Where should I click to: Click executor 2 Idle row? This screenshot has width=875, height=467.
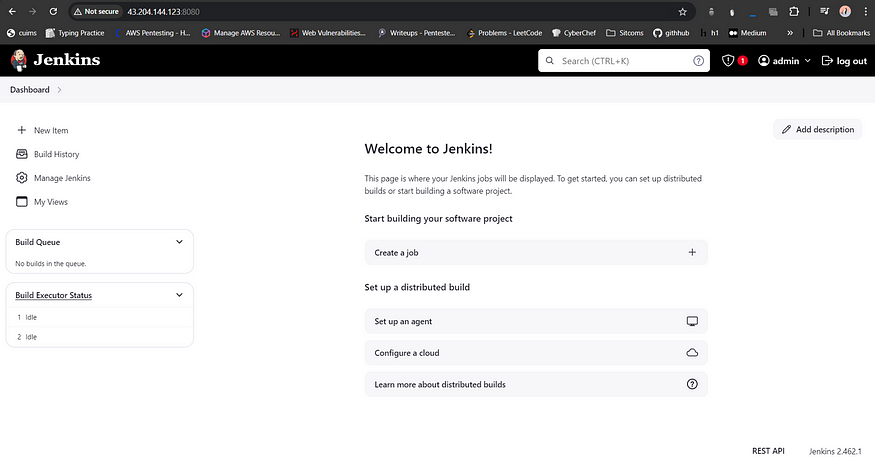click(100, 337)
